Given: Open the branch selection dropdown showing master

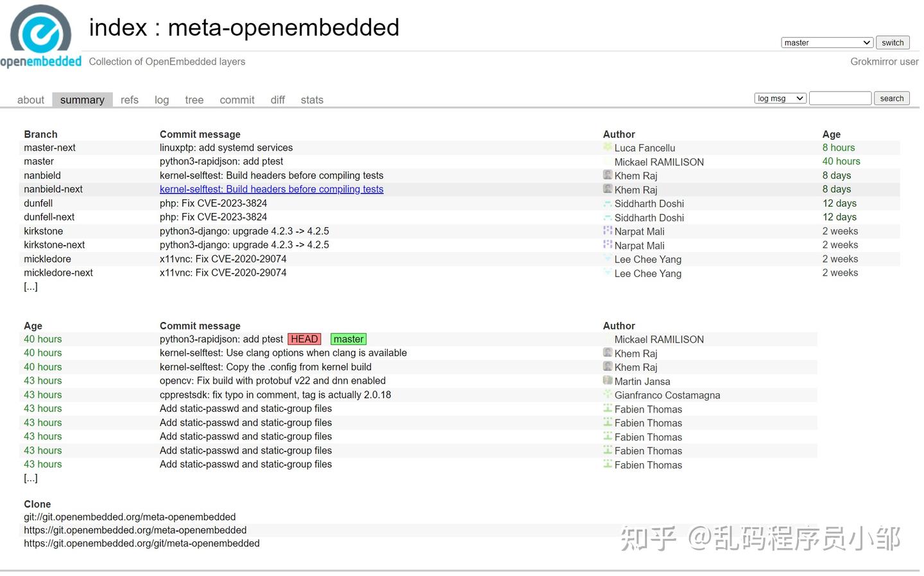Looking at the screenshot, I should [x=826, y=42].
